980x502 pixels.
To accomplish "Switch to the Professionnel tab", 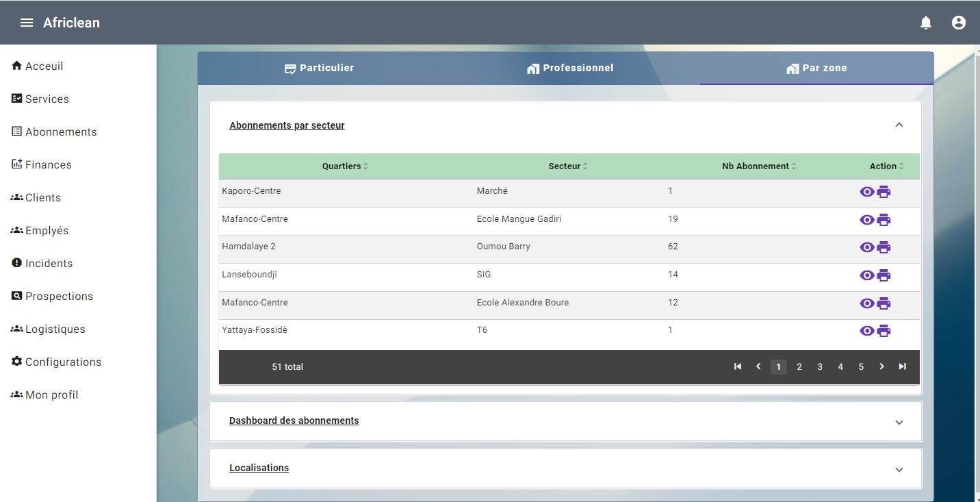I will pyautogui.click(x=570, y=68).
